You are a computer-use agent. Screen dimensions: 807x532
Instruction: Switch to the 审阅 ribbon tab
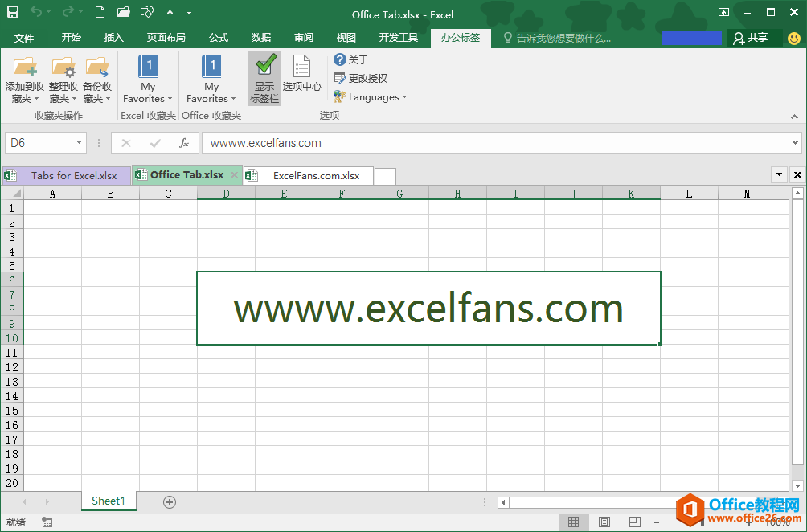pos(304,38)
